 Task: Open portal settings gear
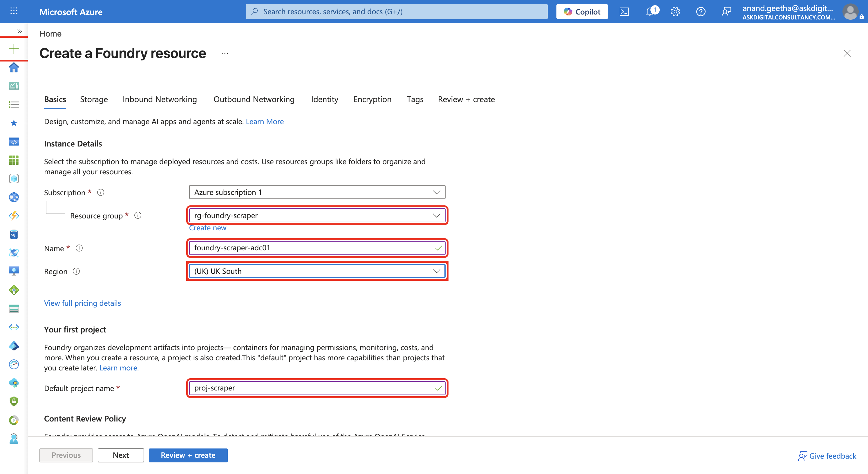(x=675, y=12)
